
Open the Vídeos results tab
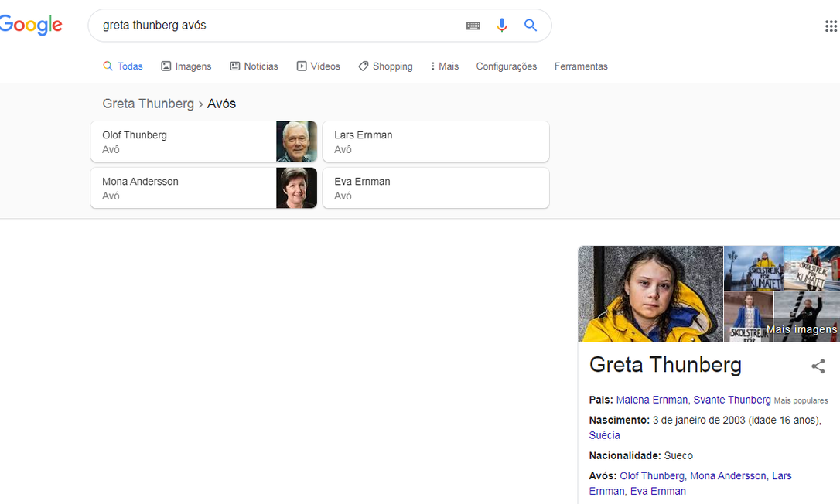point(318,66)
